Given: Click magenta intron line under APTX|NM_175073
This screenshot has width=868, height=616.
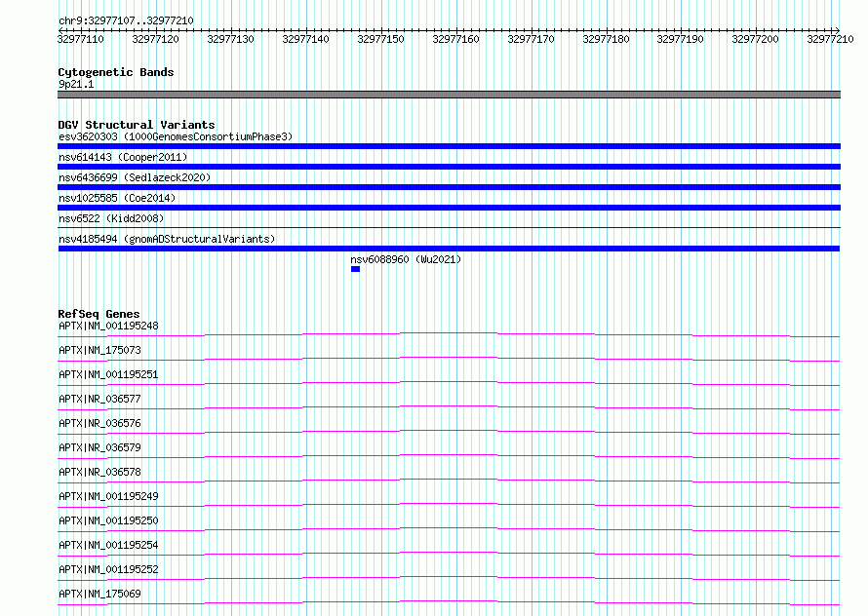Looking at the screenshot, I should coord(449,358).
